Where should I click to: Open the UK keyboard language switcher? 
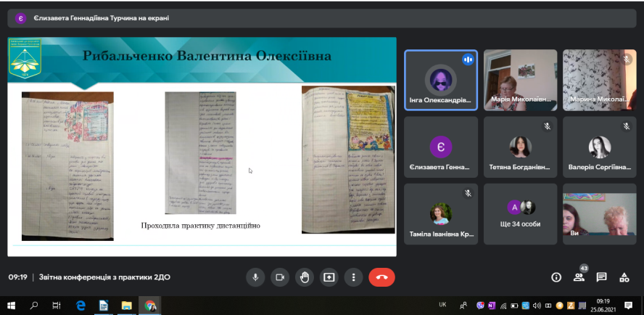[x=442, y=305]
